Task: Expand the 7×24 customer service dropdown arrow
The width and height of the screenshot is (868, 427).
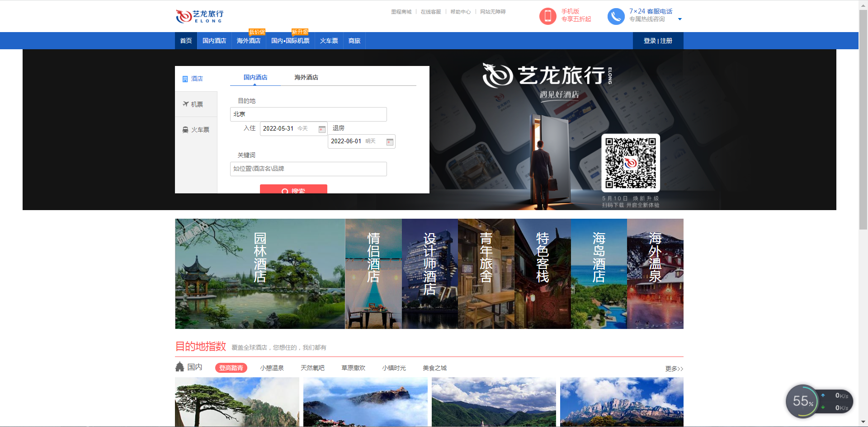Action: [x=679, y=19]
